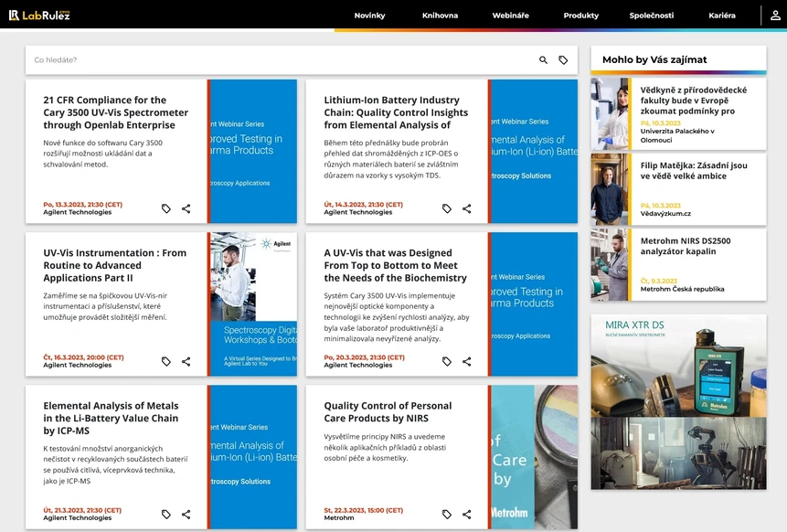Click the robot dog advertisement image
Viewport: 787px width, 532px height.
click(678, 453)
